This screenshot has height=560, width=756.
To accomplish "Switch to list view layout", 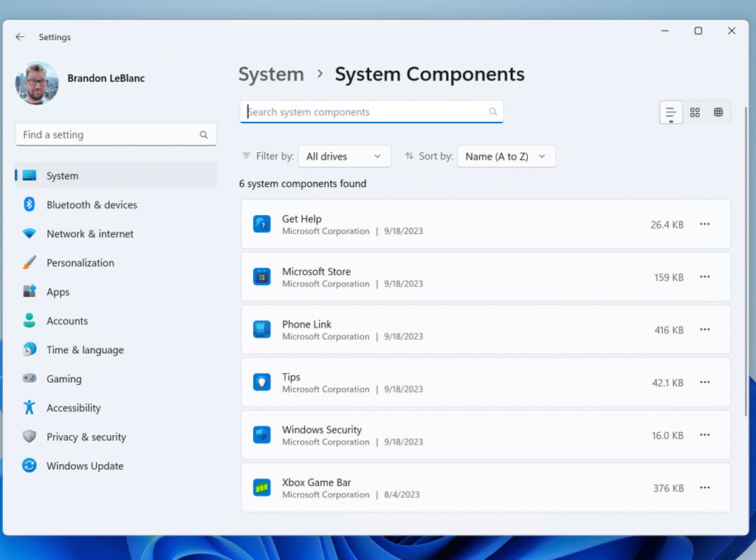I will point(670,112).
